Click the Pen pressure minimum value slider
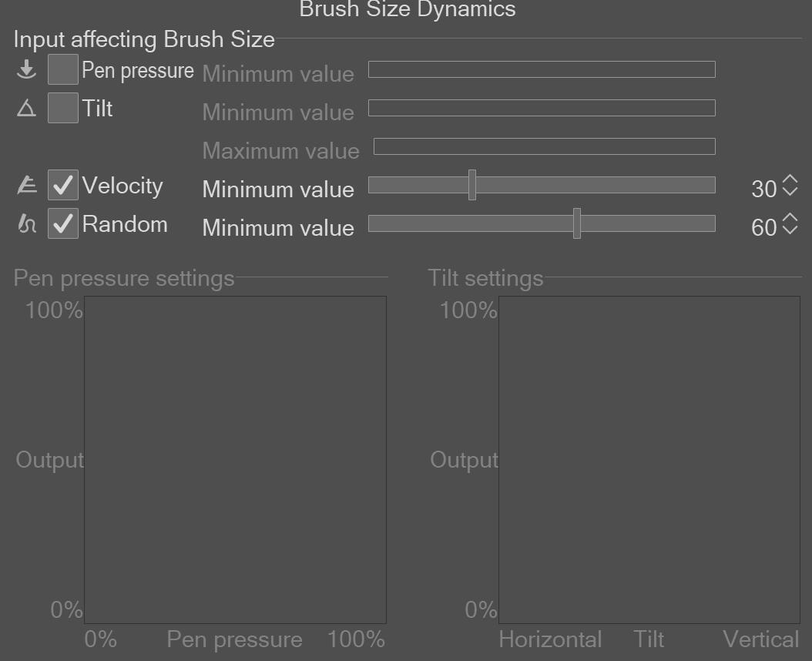 click(542, 69)
